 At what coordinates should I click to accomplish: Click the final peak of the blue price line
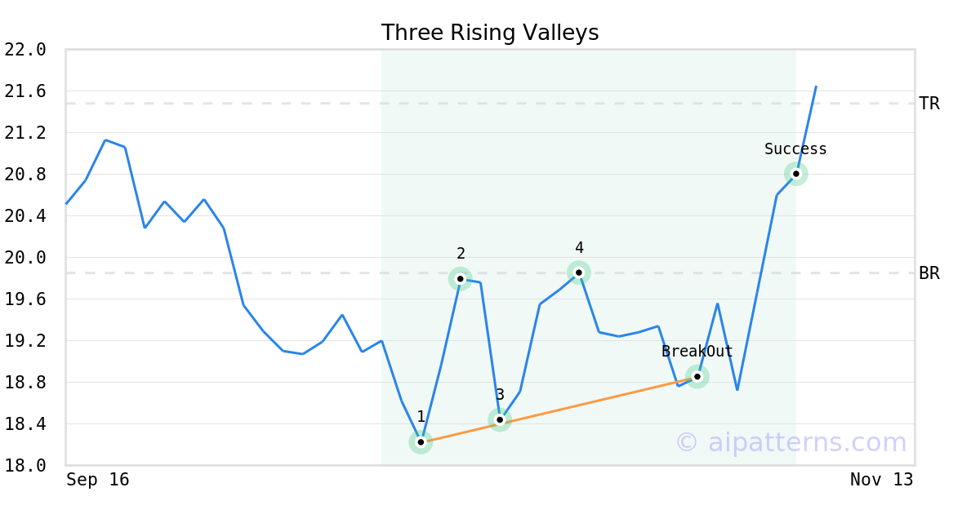coord(816,86)
